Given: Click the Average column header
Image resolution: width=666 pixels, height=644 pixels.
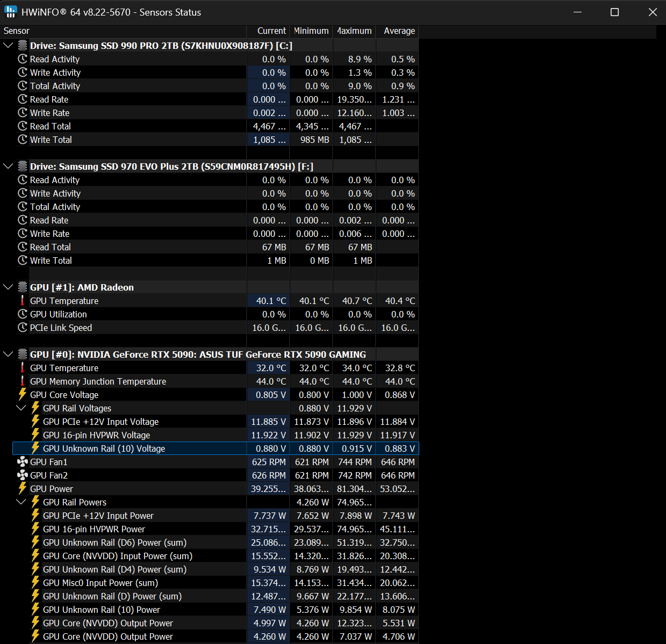Looking at the screenshot, I should click(399, 31).
